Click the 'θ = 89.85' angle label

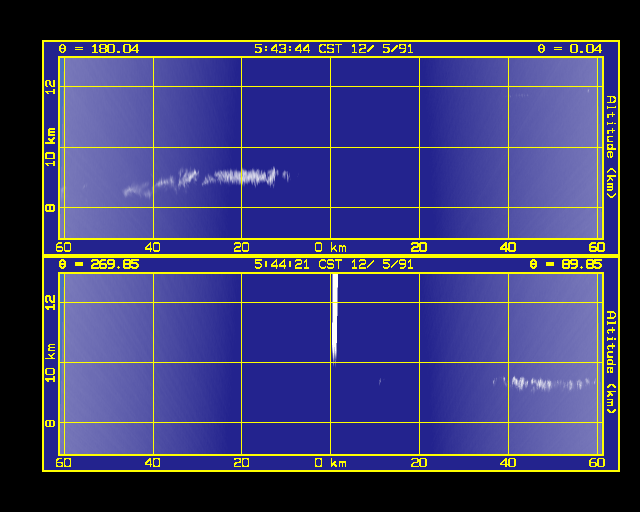point(566,265)
